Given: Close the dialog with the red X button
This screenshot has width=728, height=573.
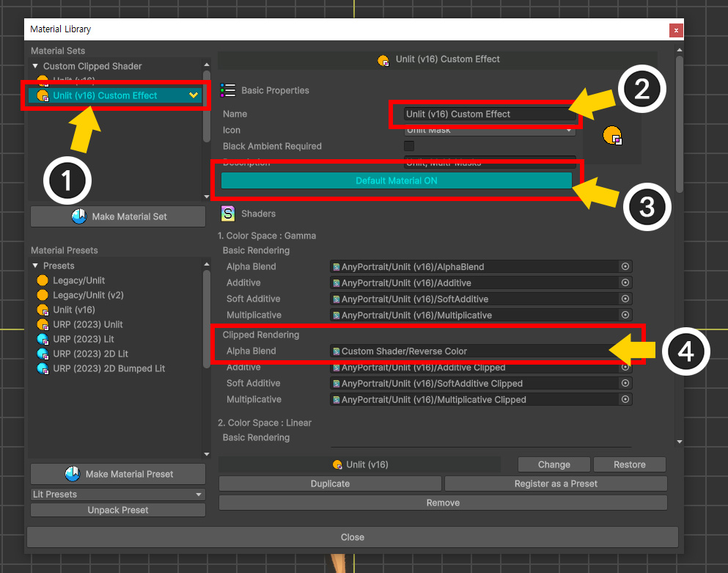Looking at the screenshot, I should tap(676, 30).
